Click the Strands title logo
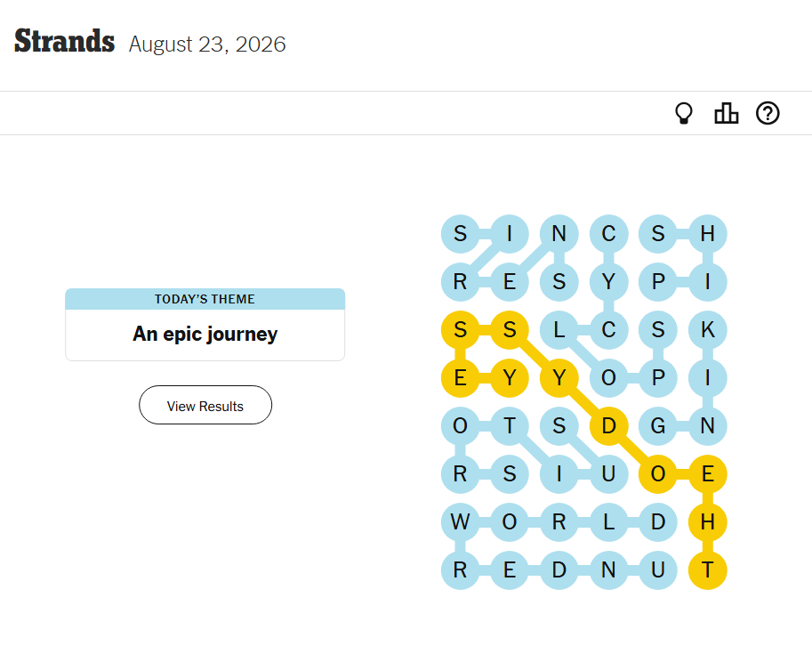Image resolution: width=812 pixels, height=646 pixels. 64,41
